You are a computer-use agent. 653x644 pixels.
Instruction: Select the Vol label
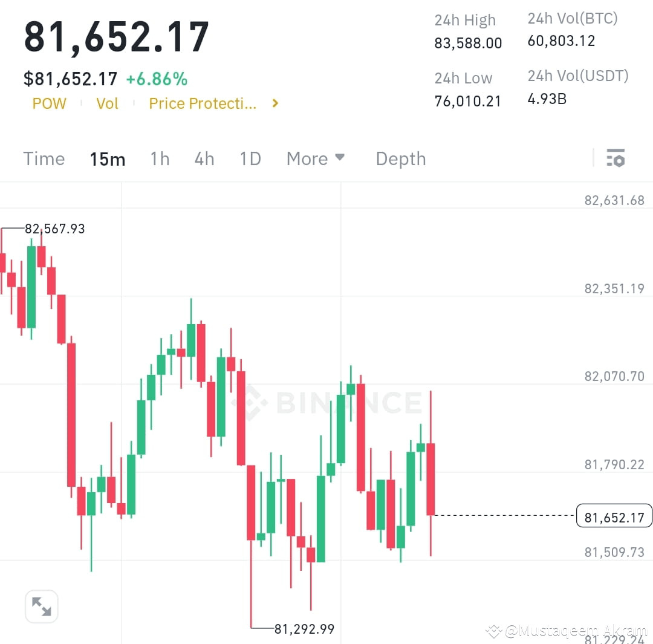tap(107, 103)
